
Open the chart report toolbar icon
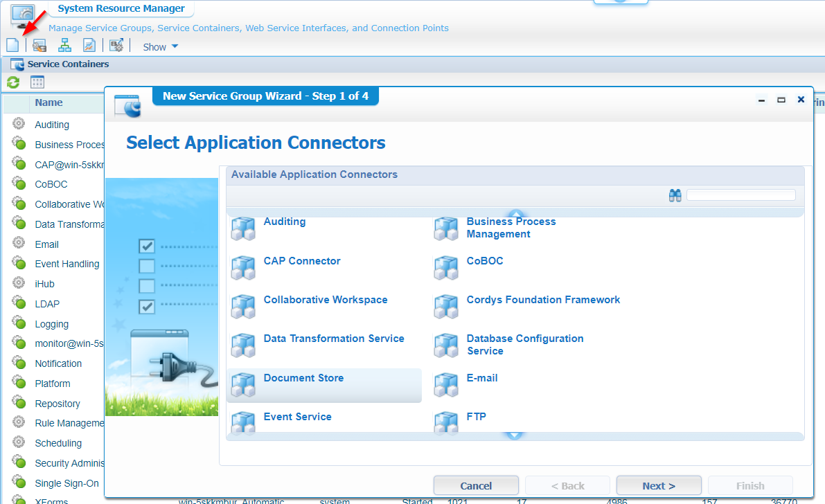coord(89,46)
